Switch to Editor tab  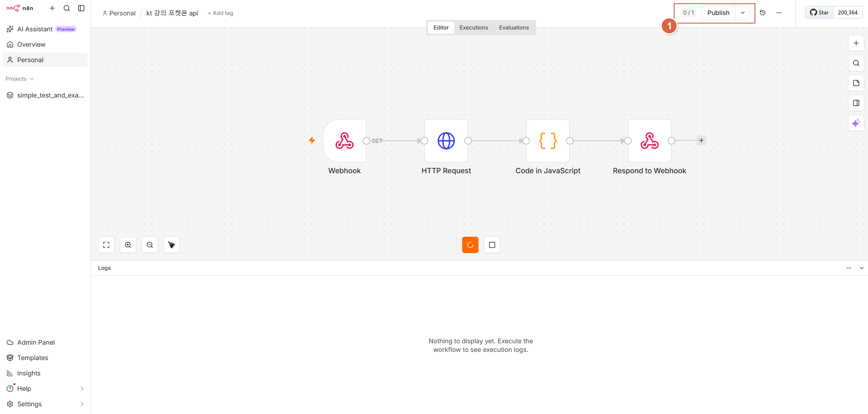coord(441,28)
